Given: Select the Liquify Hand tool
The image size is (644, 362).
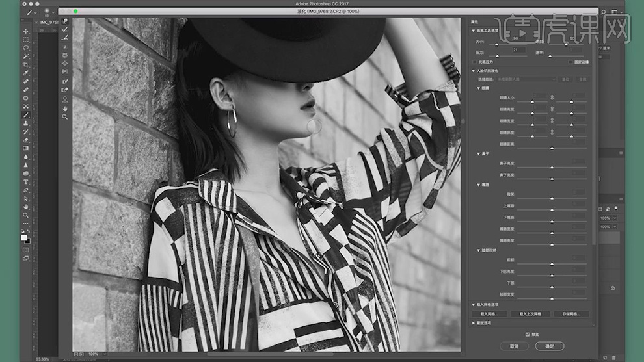Looking at the screenshot, I should tap(65, 109).
